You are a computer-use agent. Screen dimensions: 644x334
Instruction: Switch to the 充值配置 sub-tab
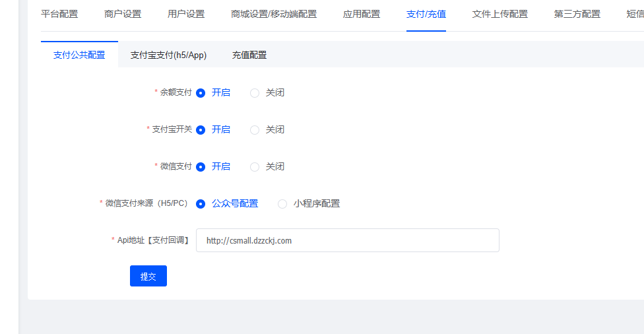pos(249,55)
